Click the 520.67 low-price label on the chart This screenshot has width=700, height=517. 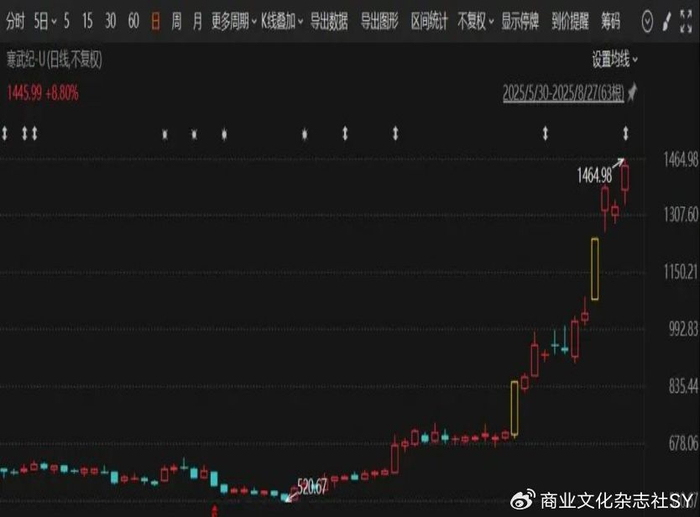tap(312, 487)
